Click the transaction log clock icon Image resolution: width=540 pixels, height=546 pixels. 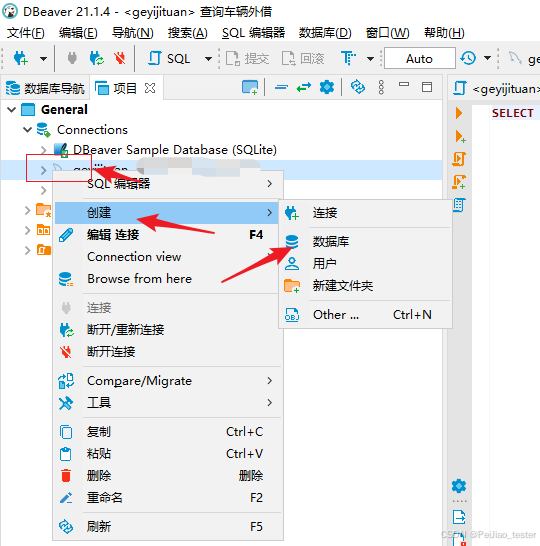pyautogui.click(x=468, y=58)
